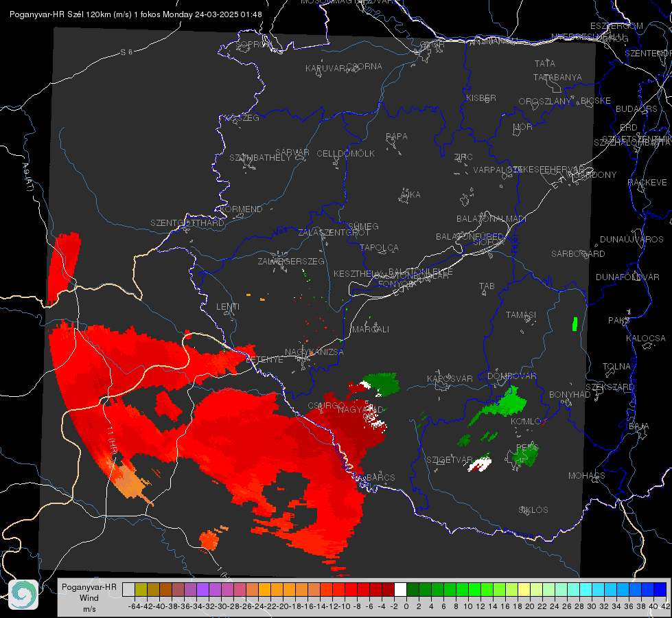This screenshot has width=672, height=618.
Task: Click the KISBÉR city label
Action: coord(481,98)
